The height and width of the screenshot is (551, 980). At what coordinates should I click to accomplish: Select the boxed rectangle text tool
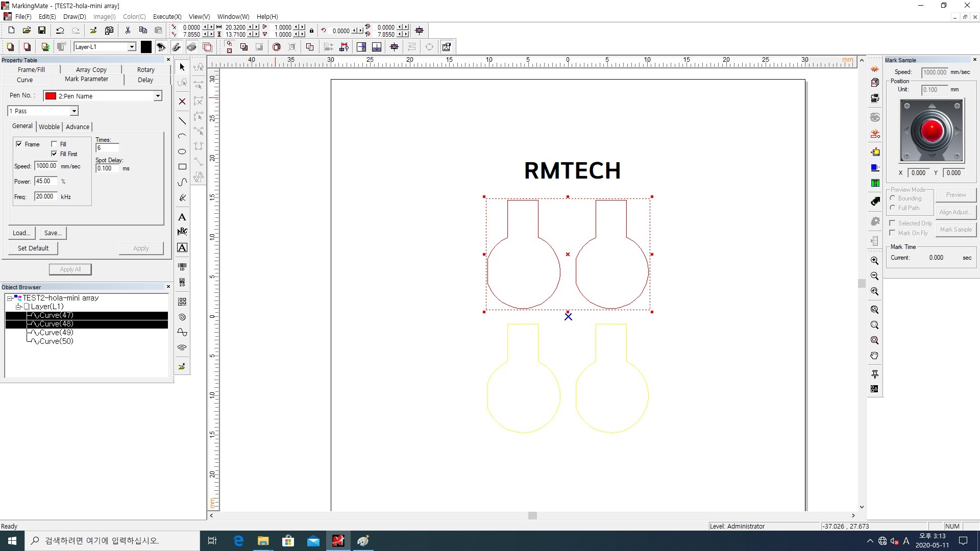click(182, 248)
